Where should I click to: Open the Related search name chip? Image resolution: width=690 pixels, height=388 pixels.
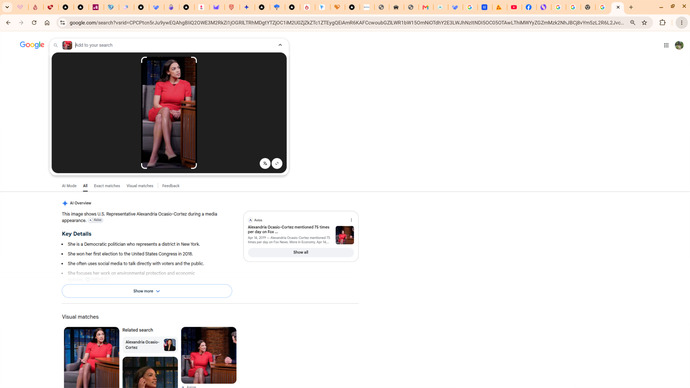tap(150, 344)
